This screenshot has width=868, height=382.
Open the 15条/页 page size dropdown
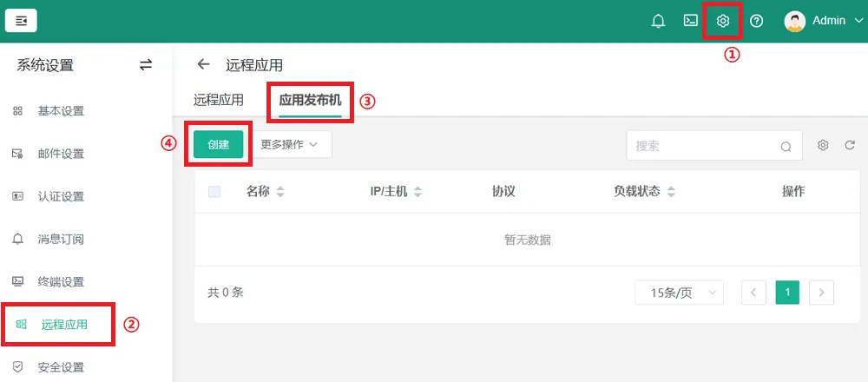click(x=680, y=293)
